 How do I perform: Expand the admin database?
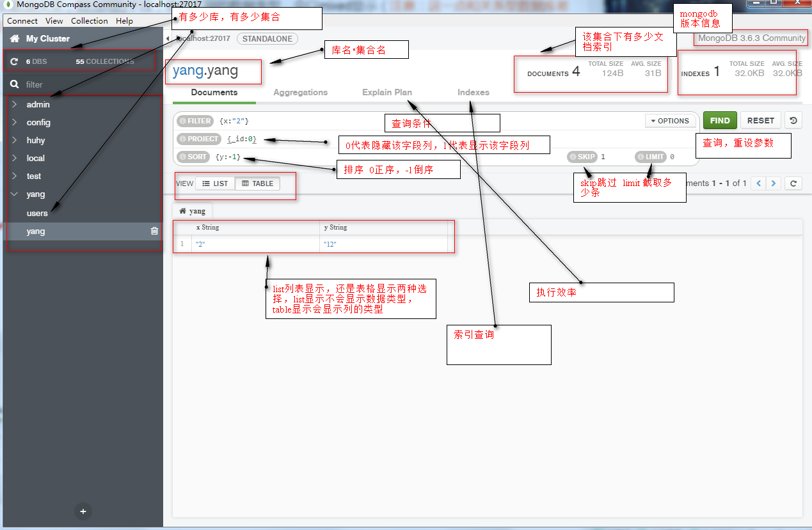[14, 104]
